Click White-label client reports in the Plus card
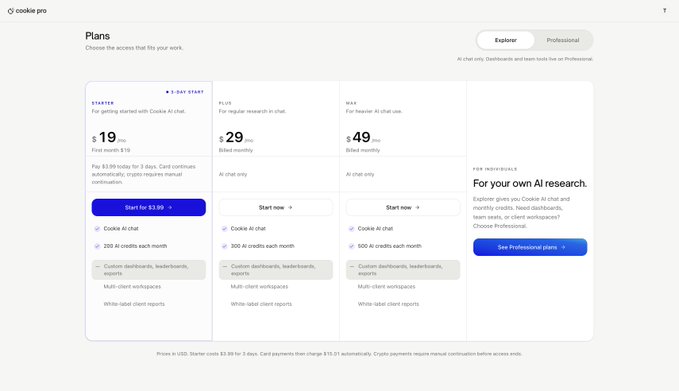Viewport: 679px width, 391px height. point(261,304)
